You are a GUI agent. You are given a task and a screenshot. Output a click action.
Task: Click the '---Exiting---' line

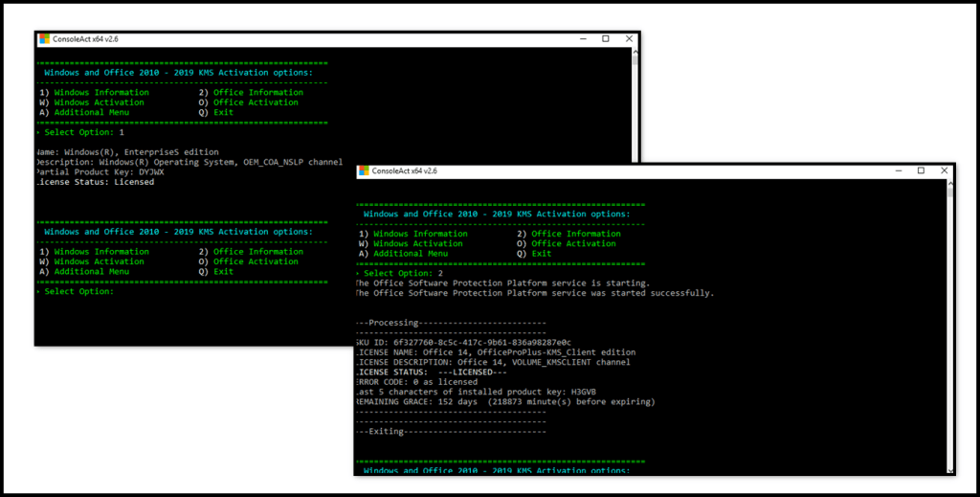(x=451, y=432)
